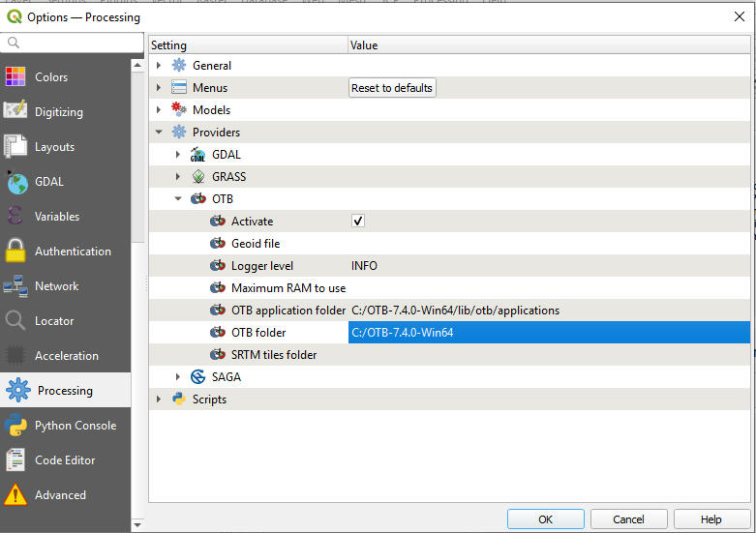
Task: Click the Models gears icon
Action: click(179, 109)
